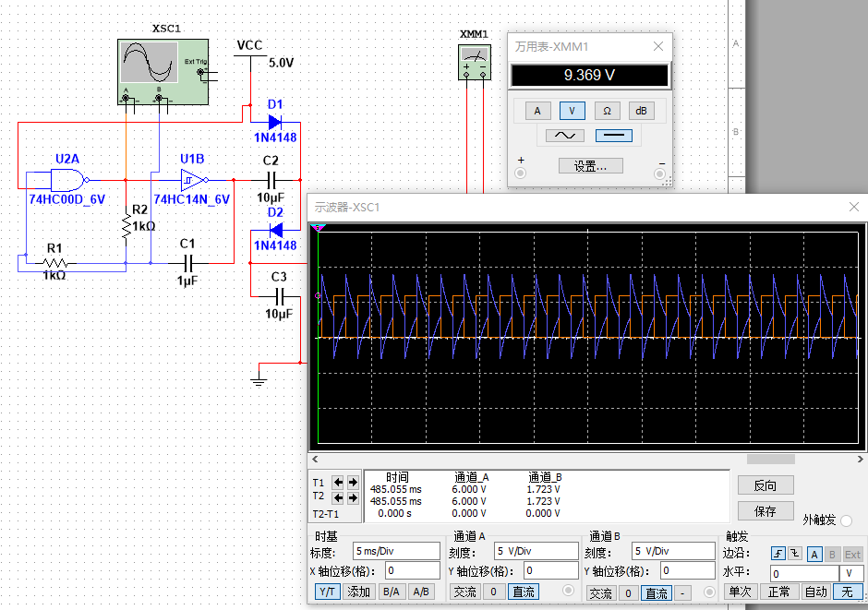Close the oscilloscope XSC1 window

[853, 207]
